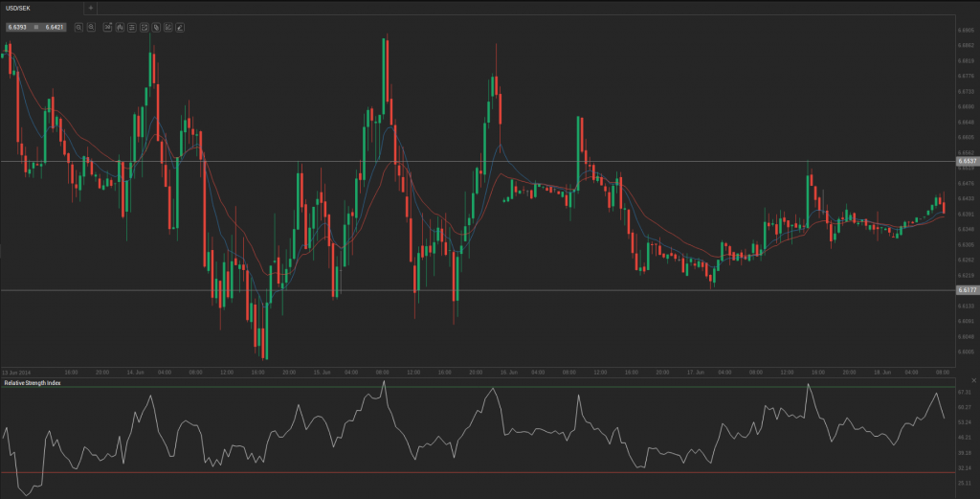This screenshot has height=499, width=980.
Task: Click the square between bid and ask prices
Action: pyautogui.click(x=35, y=27)
